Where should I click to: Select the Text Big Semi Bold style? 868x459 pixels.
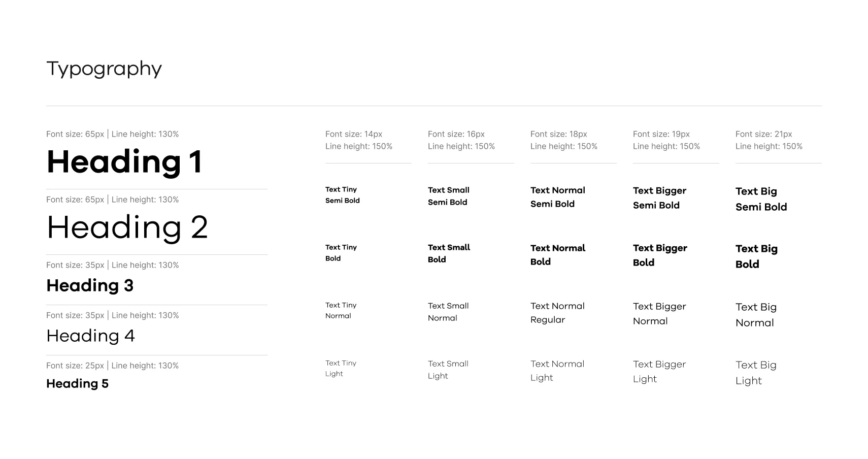[x=761, y=199]
